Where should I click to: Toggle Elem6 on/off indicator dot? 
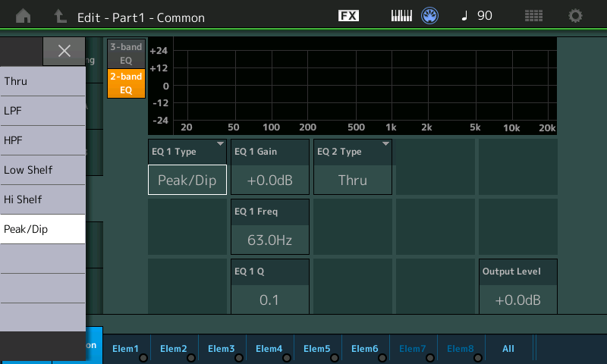point(382,358)
